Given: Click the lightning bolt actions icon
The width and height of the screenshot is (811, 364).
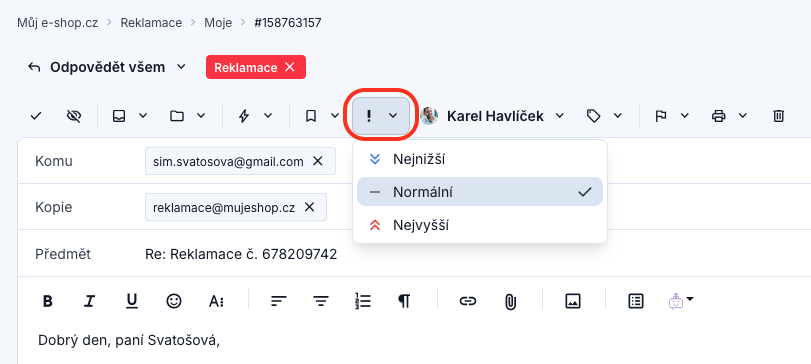Looking at the screenshot, I should pos(244,116).
